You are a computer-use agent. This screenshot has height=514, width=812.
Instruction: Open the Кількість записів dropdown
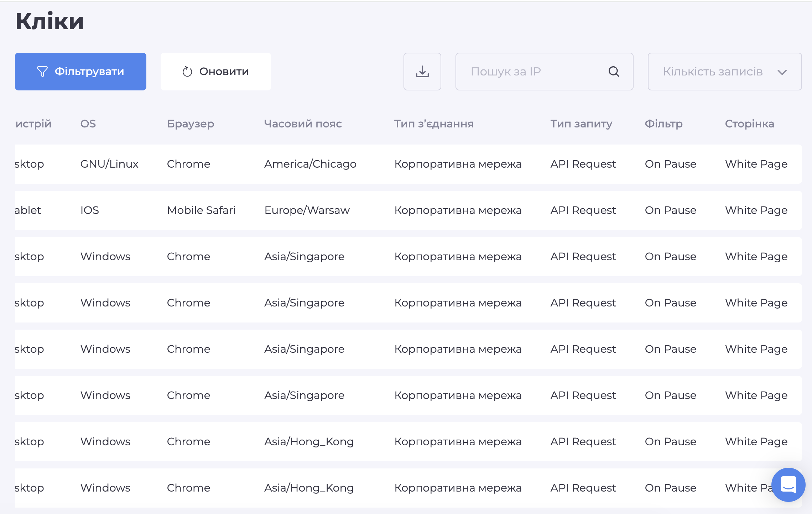point(713,72)
